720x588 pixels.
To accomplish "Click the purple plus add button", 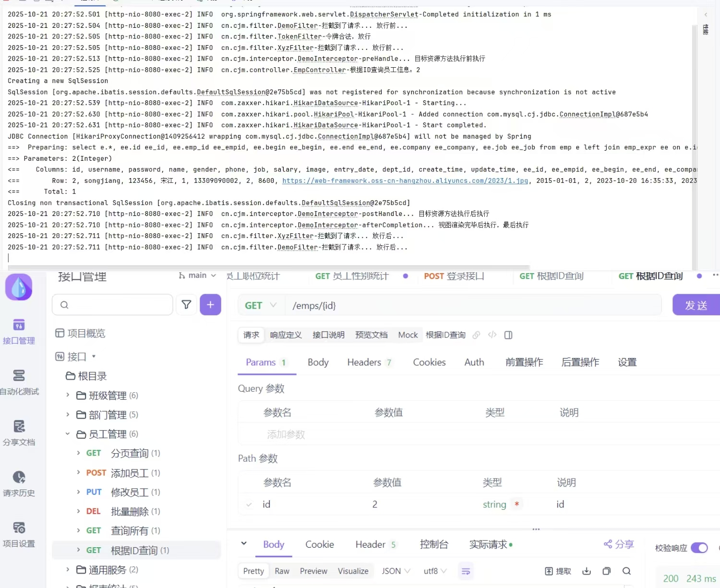I will [x=210, y=304].
